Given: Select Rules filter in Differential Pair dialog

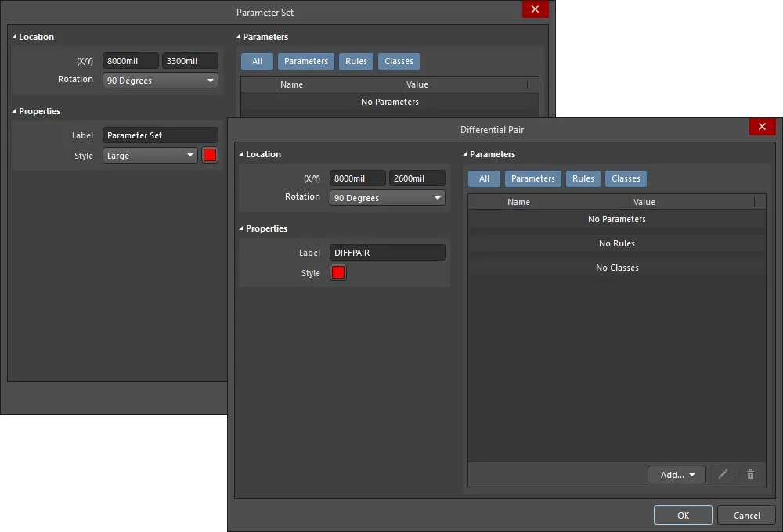Looking at the screenshot, I should click(583, 178).
